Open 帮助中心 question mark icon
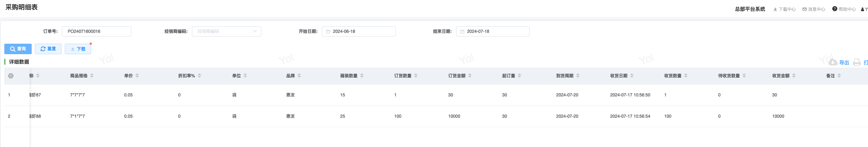The width and height of the screenshot is (868, 147). (835, 9)
